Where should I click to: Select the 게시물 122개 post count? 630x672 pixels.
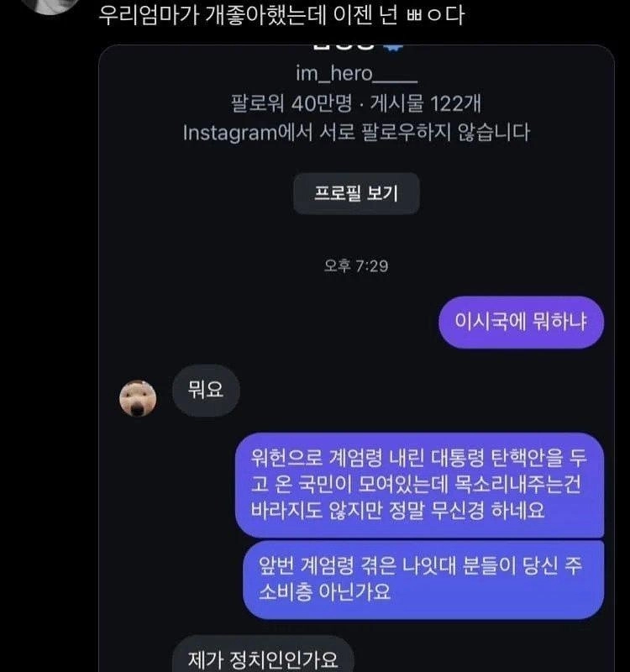425,103
